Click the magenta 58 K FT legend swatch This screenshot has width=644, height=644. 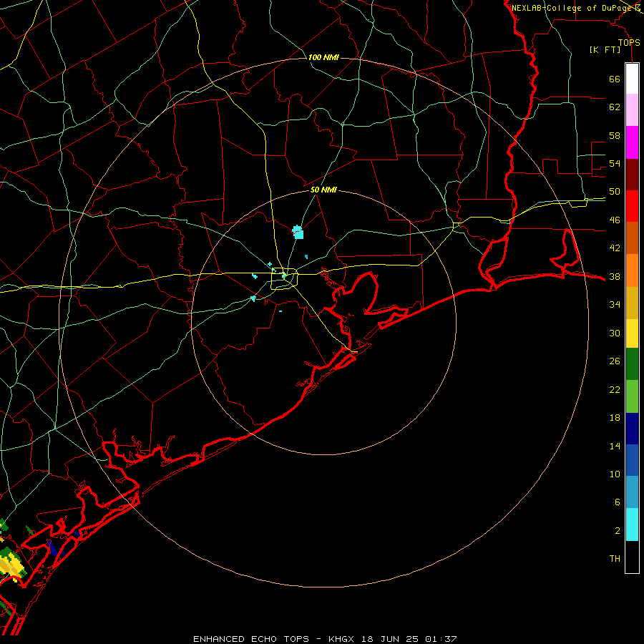[632, 142]
